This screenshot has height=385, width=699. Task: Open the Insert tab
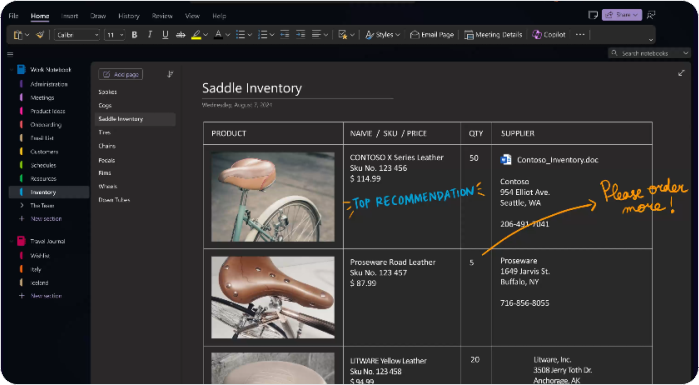(70, 16)
